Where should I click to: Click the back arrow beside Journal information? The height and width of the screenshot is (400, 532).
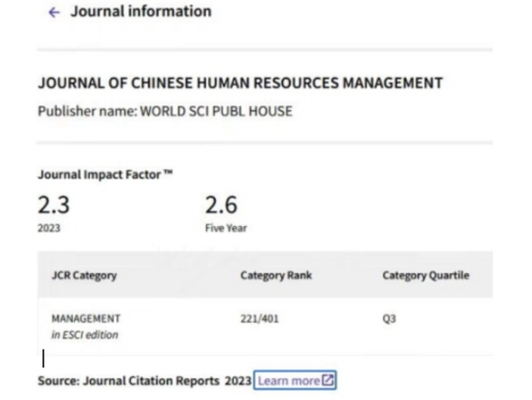pyautogui.click(x=54, y=13)
